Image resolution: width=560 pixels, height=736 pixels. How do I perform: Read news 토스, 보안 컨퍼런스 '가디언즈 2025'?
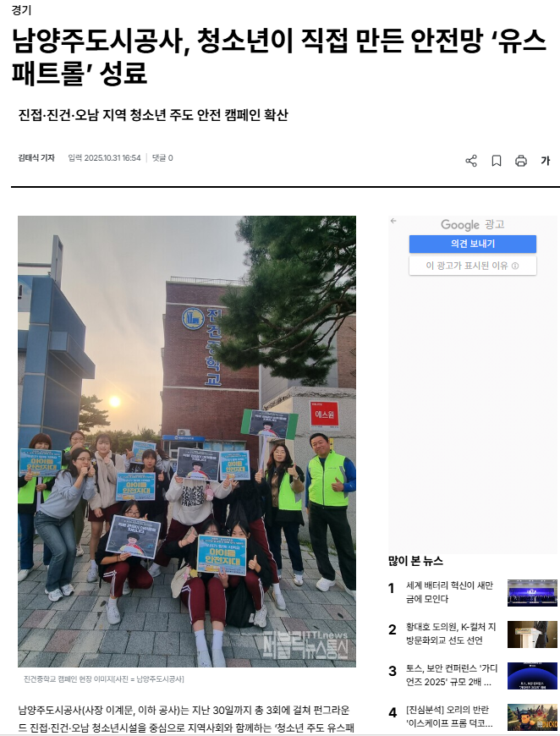coord(452,675)
